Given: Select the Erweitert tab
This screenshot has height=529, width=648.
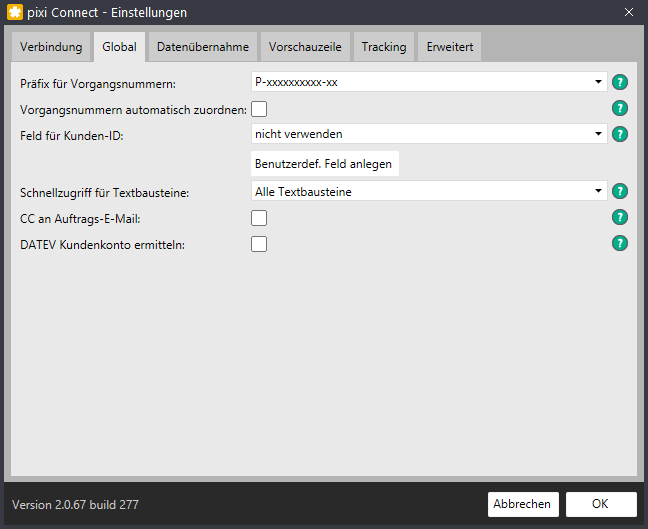Looking at the screenshot, I should coord(450,47).
